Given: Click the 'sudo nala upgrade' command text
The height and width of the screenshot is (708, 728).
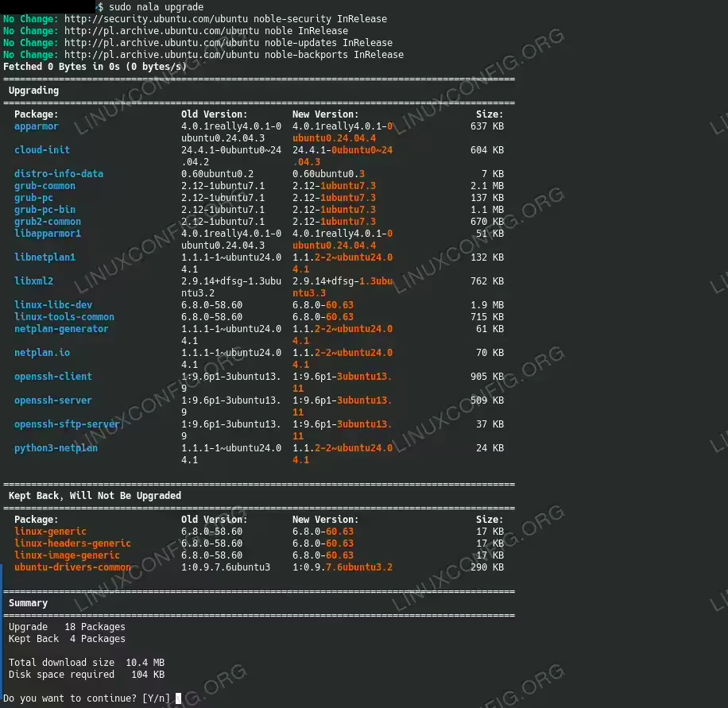Looking at the screenshot, I should [156, 7].
